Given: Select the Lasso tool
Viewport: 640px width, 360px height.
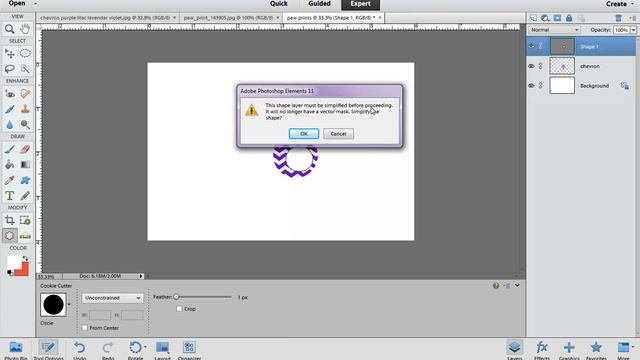Looking at the screenshot, I should point(9,69).
